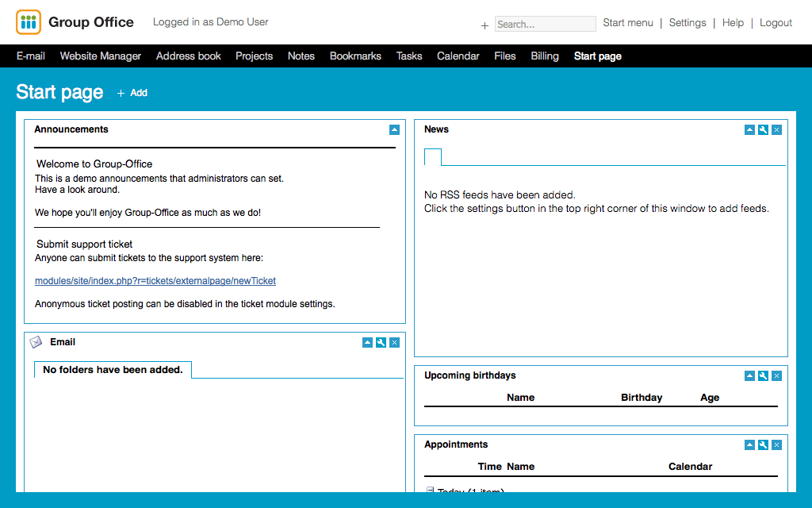Collapse the News panel
The height and width of the screenshot is (508, 812).
749,129
